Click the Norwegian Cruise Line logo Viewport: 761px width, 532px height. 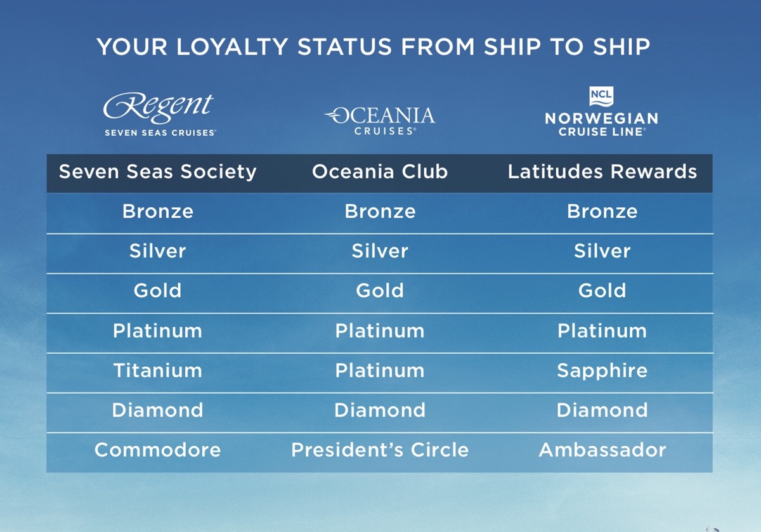pos(601,113)
